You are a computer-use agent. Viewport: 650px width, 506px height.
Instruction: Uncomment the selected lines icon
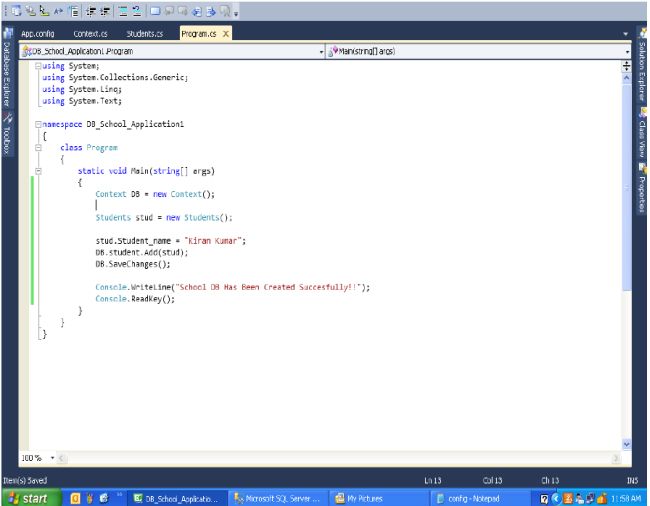pyautogui.click(x=137, y=11)
